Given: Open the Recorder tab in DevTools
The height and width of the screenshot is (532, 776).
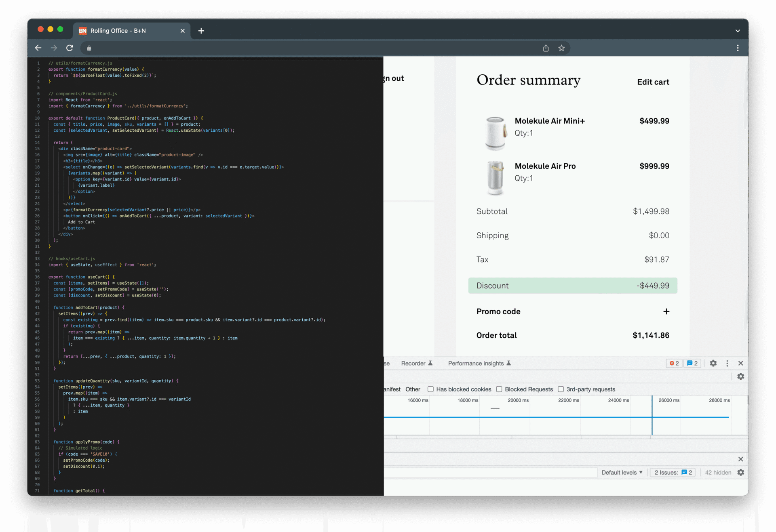Looking at the screenshot, I should tap(417, 363).
